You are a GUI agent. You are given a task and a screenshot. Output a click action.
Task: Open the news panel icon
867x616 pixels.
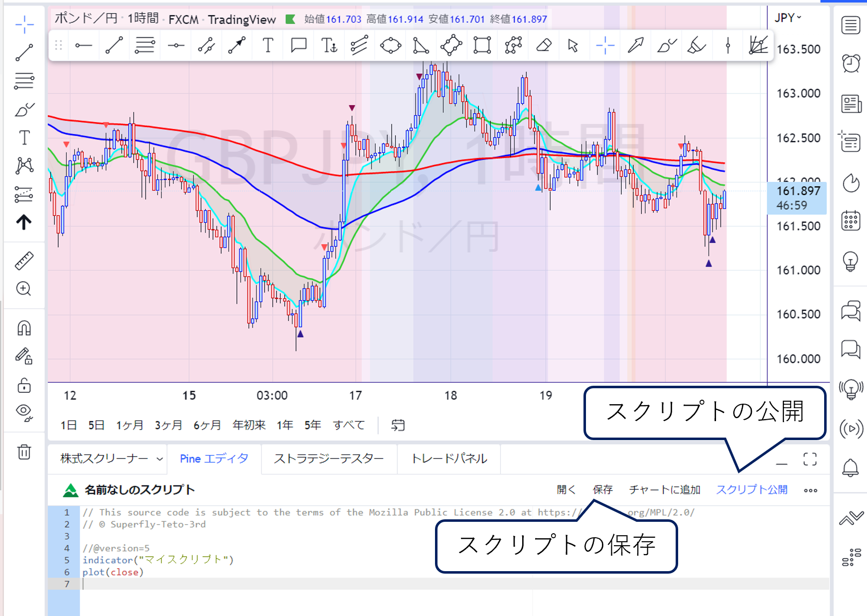(851, 104)
